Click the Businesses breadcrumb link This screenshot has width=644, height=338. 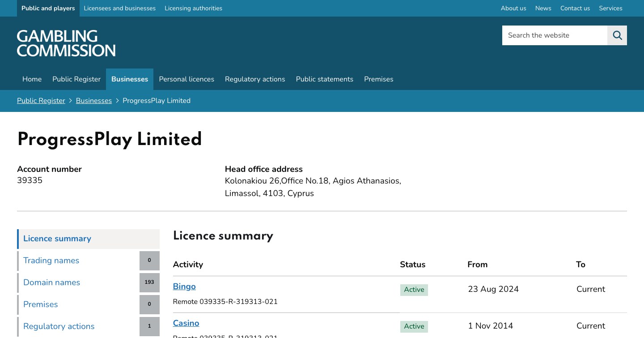coord(94,101)
